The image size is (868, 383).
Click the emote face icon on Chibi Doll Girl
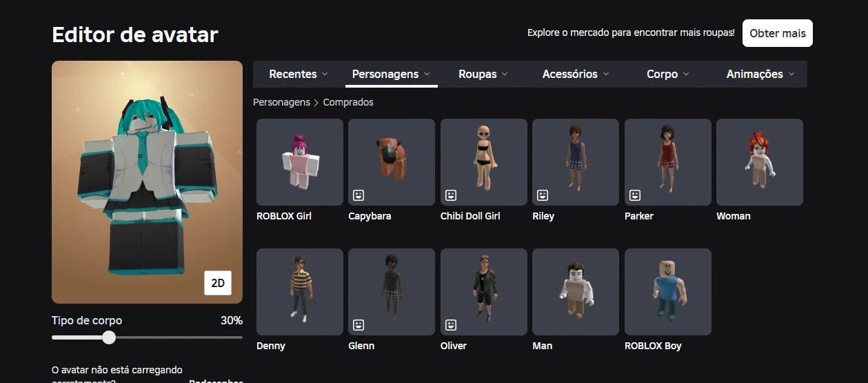pyautogui.click(x=451, y=195)
